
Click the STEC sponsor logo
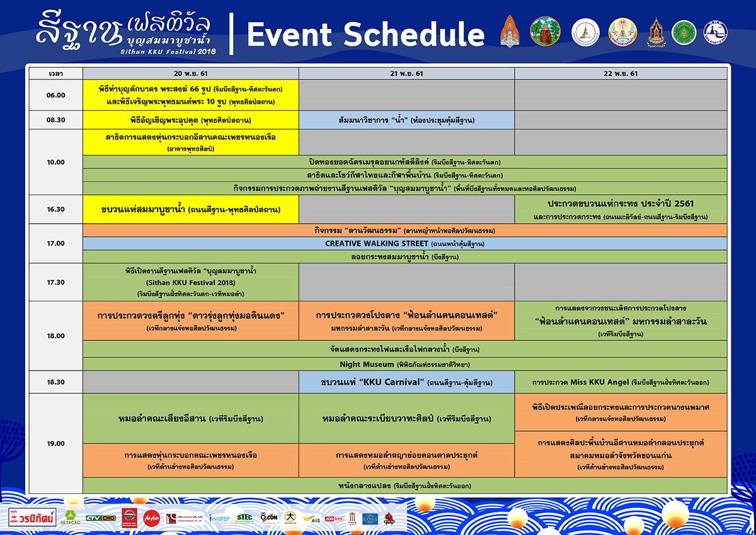pyautogui.click(x=245, y=518)
